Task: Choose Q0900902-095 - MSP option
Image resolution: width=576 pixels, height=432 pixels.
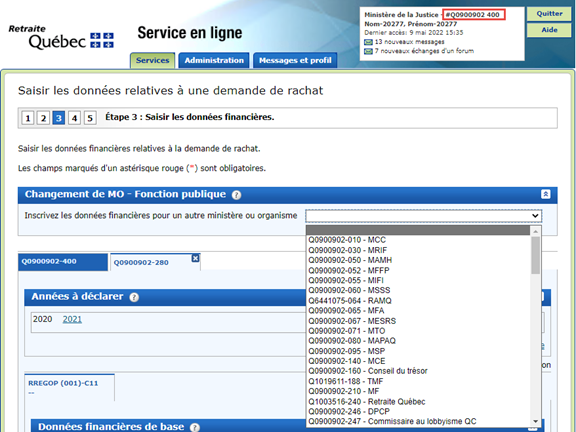Action: coord(418,351)
